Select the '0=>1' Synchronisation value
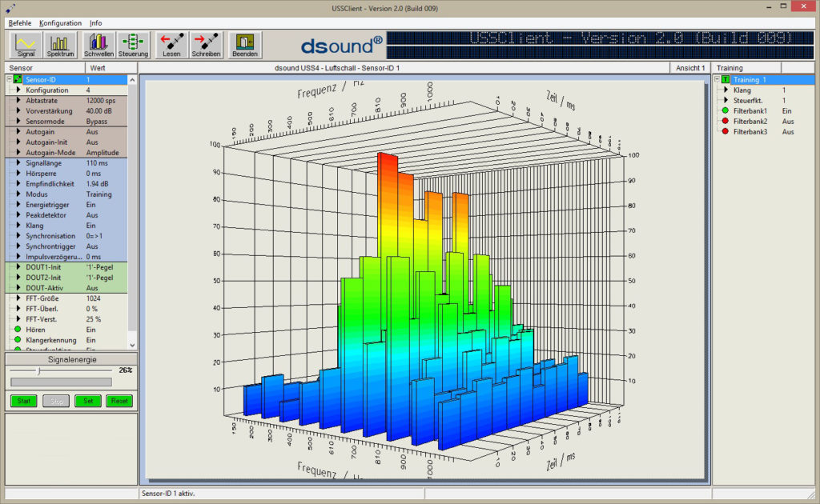Image resolution: width=820 pixels, height=504 pixels. [x=94, y=236]
